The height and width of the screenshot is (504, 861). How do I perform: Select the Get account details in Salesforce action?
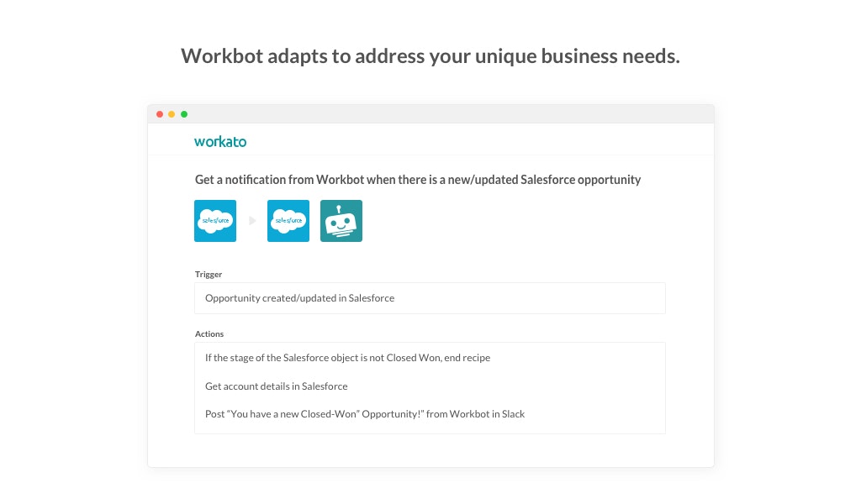[277, 386]
